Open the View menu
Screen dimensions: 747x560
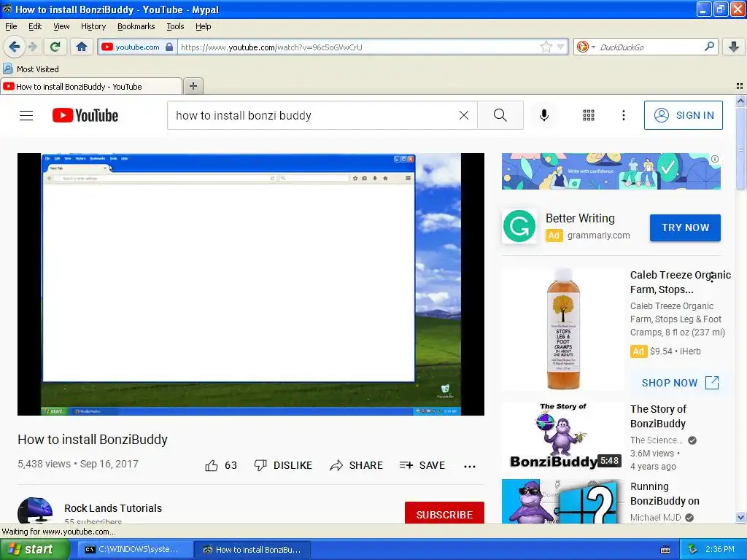61,26
